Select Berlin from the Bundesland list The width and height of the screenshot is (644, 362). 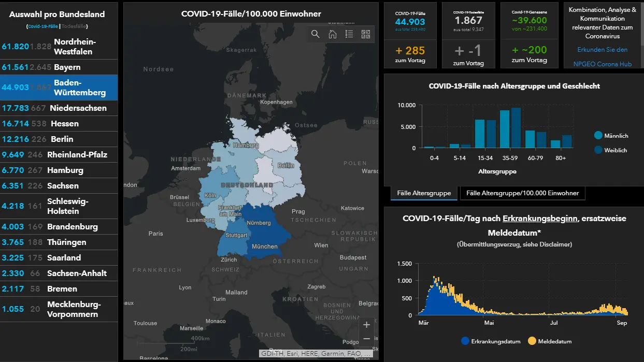59,139
